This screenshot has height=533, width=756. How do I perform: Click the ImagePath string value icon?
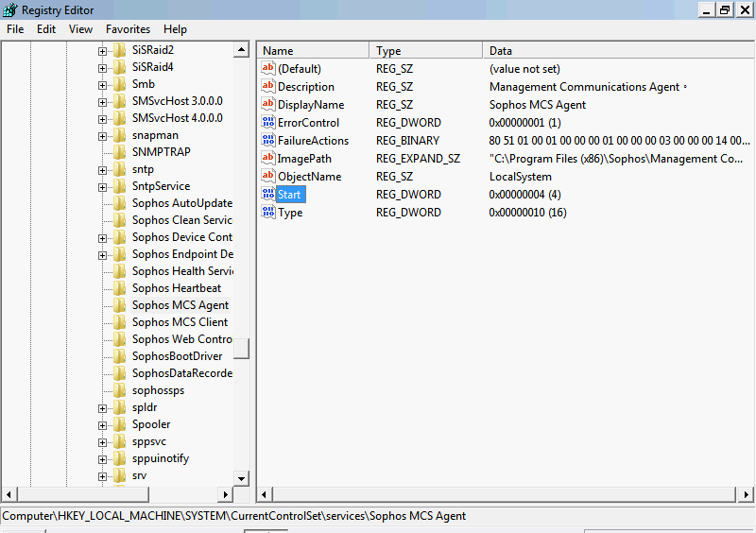pos(268,158)
